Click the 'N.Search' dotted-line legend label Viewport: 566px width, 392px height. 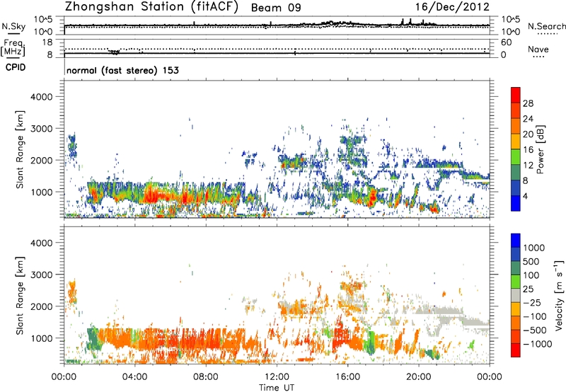tap(547, 26)
